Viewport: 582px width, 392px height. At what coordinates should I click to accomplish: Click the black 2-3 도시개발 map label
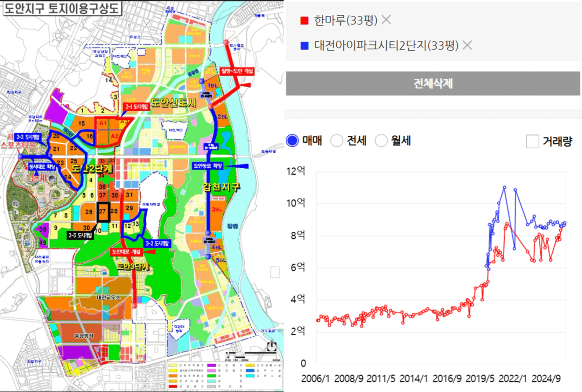(x=80, y=235)
